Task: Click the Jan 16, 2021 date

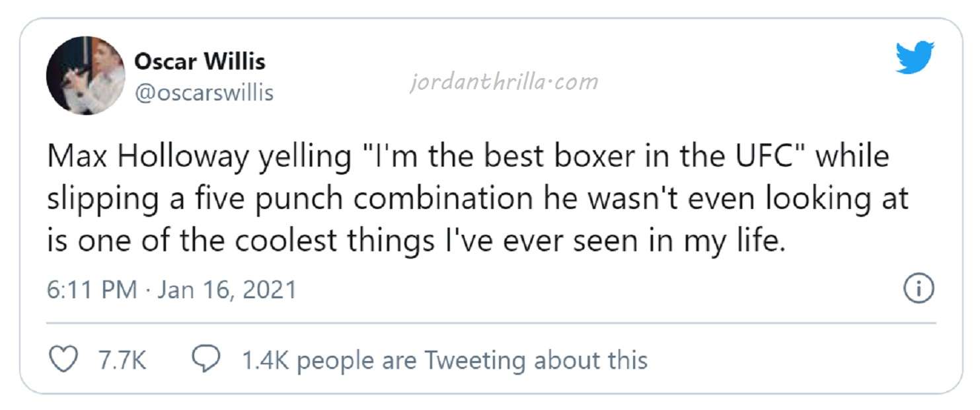Action: point(227,290)
